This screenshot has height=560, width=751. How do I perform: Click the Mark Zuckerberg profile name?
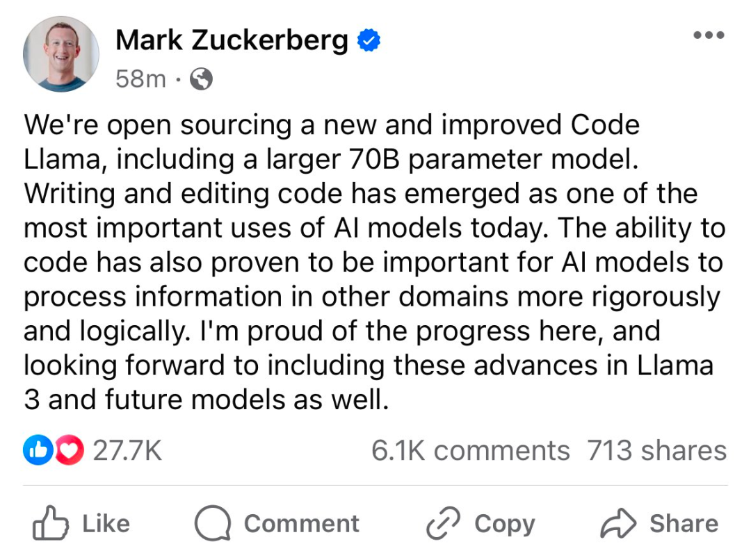tap(232, 40)
